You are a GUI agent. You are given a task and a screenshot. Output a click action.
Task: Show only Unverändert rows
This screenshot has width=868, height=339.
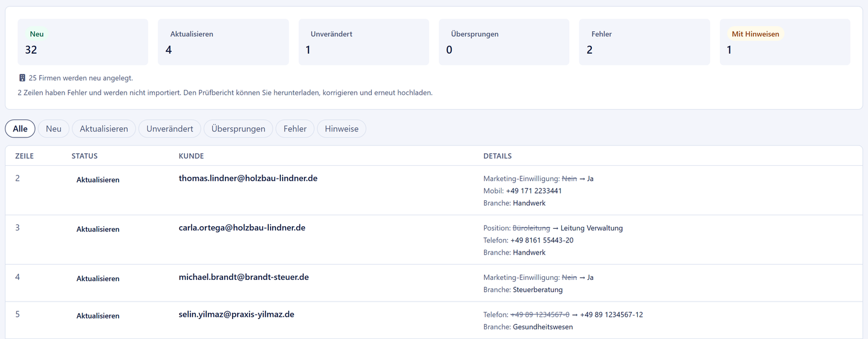point(169,128)
